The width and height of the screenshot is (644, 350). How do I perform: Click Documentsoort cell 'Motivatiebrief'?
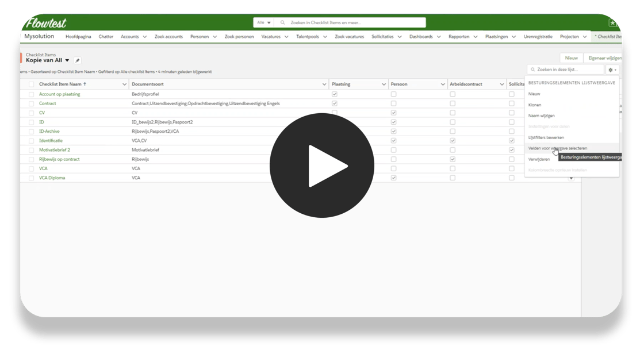[145, 150]
